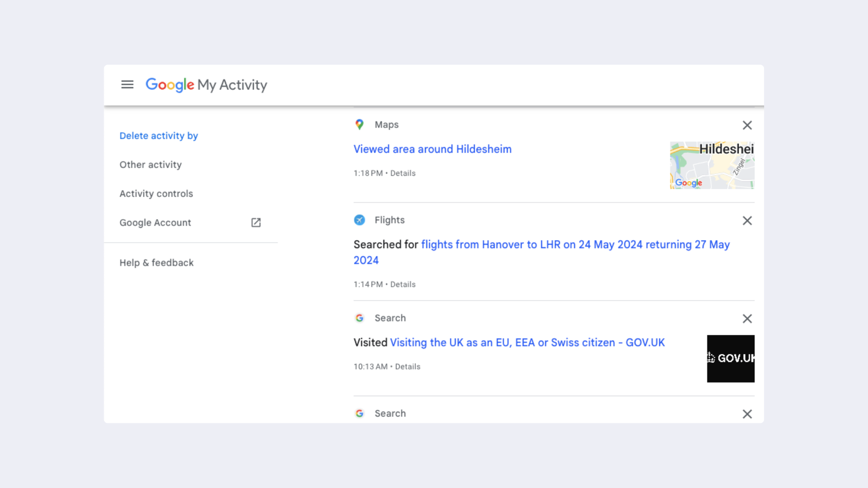The image size is (868, 488).
Task: Click the 1:14 PM timestamp
Action: (368, 284)
